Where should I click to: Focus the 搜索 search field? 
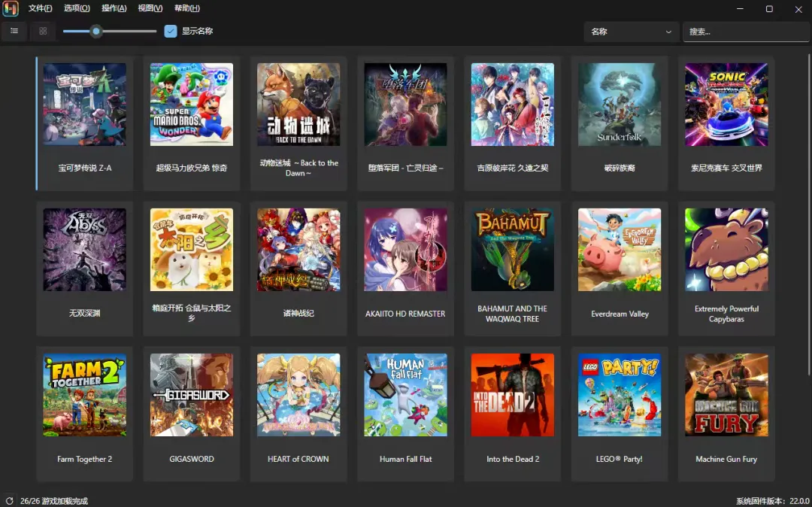click(745, 32)
